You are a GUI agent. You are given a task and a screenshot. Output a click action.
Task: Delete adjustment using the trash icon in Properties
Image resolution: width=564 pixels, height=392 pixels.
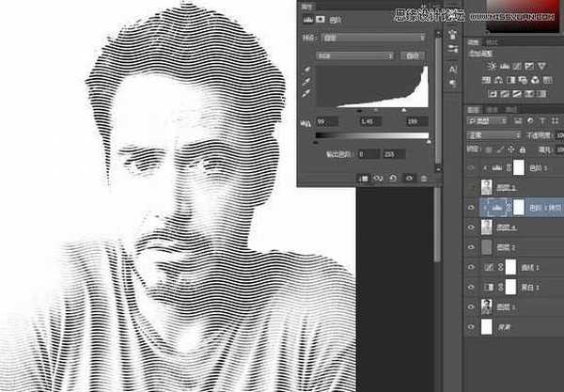tap(423, 178)
